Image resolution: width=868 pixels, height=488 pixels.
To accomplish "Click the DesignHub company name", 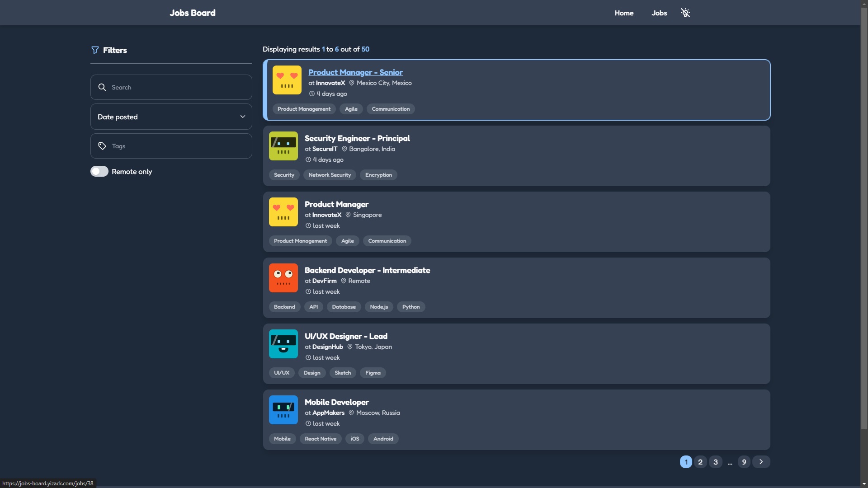I will coord(327,347).
